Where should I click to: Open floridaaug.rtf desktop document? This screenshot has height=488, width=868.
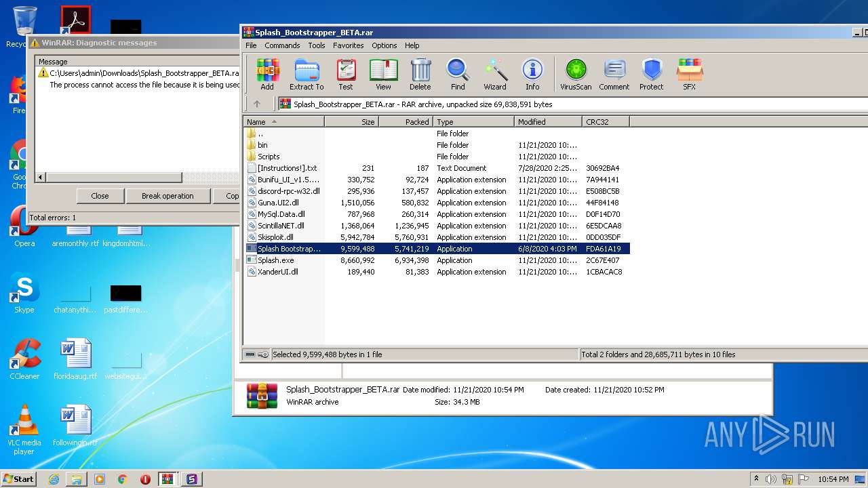(75, 359)
